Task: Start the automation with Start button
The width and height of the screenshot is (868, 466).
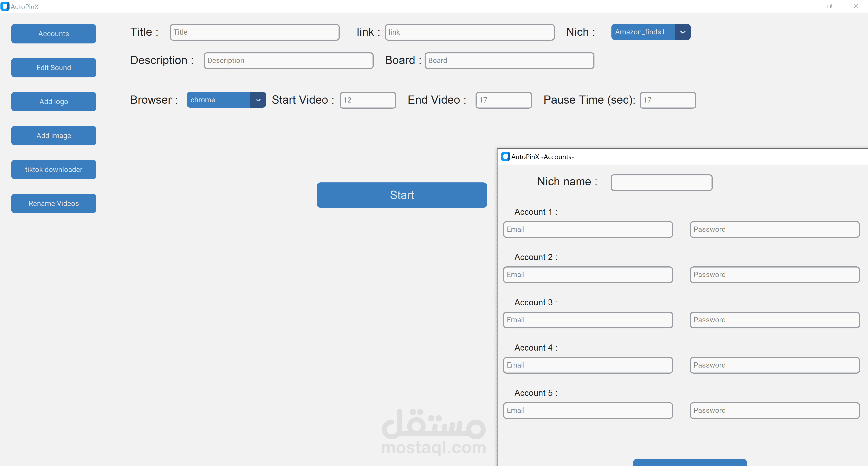Action: coord(402,195)
